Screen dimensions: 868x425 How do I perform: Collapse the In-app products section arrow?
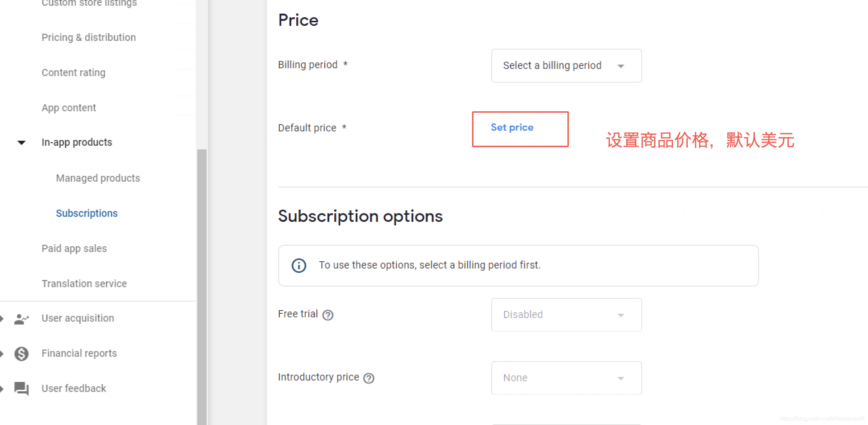[x=22, y=143]
